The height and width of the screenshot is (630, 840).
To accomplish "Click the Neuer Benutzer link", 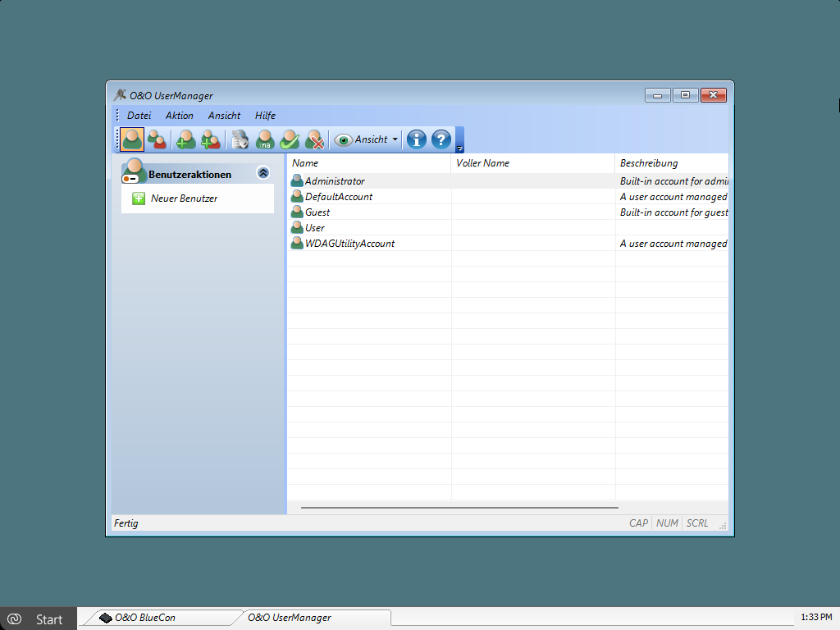I will 184,199.
